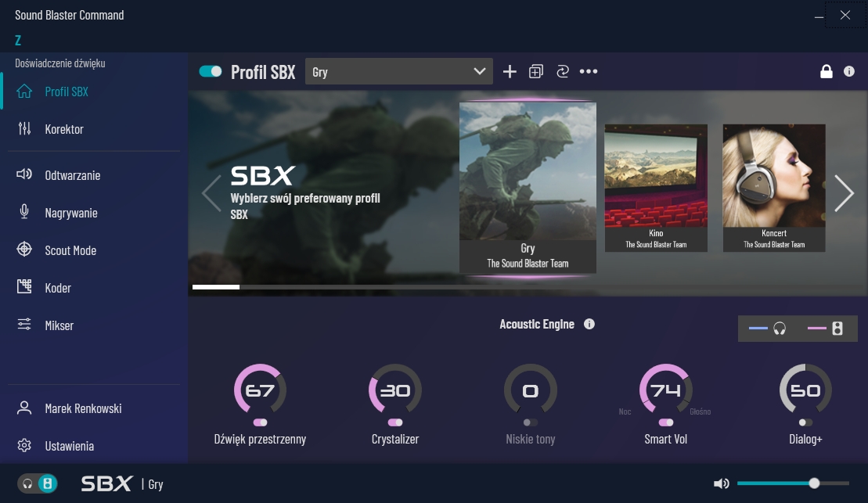Click the Mikser mixer icon
This screenshot has width=868, height=503.
24,325
